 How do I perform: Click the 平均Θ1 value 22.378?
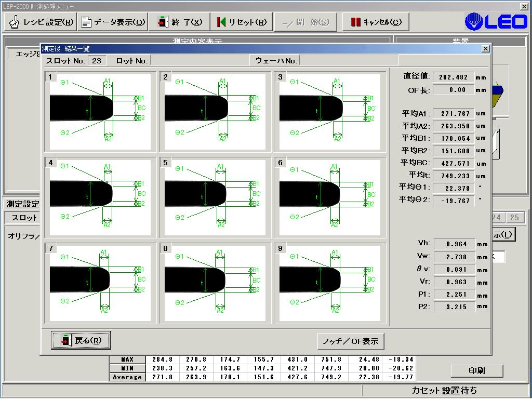click(453, 188)
